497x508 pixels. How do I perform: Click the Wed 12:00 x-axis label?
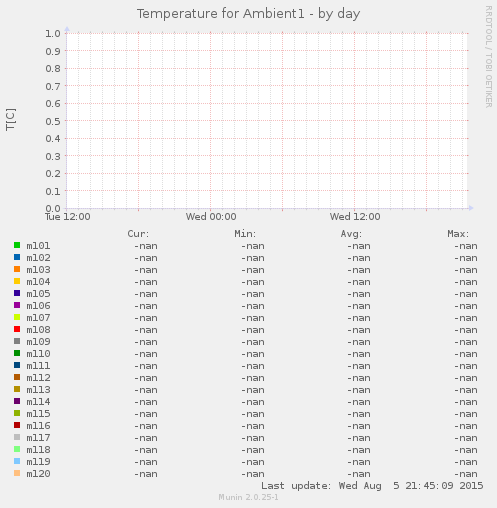(355, 217)
